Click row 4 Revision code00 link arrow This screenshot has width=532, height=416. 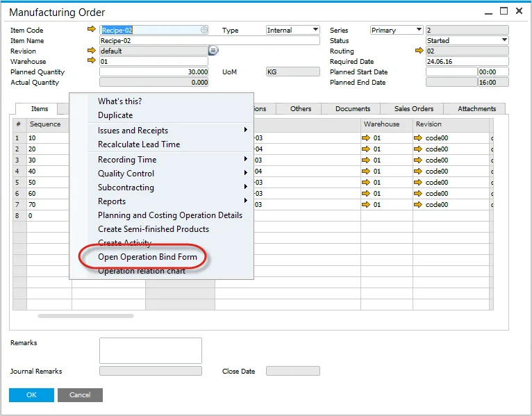click(x=418, y=171)
